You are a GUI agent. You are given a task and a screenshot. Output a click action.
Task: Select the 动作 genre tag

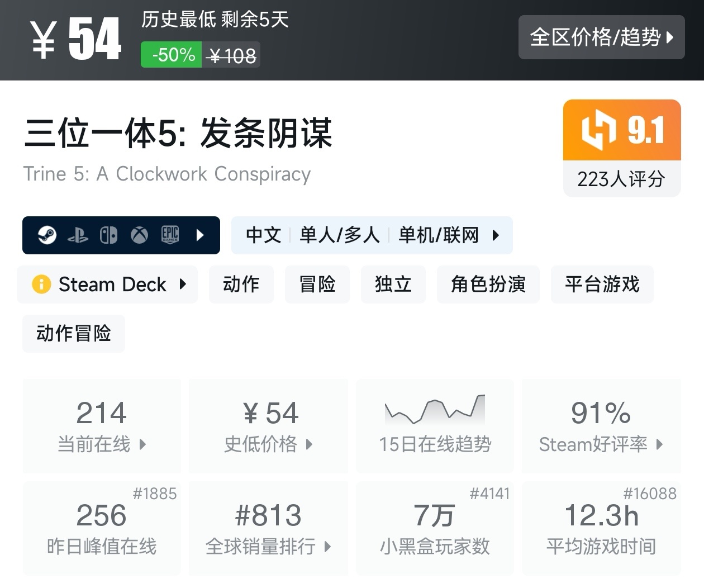click(241, 284)
